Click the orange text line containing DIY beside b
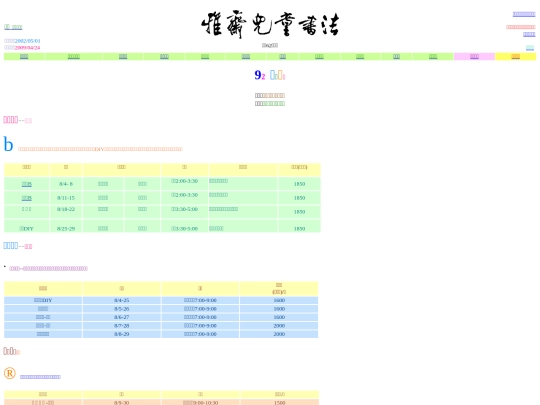 [100, 149]
